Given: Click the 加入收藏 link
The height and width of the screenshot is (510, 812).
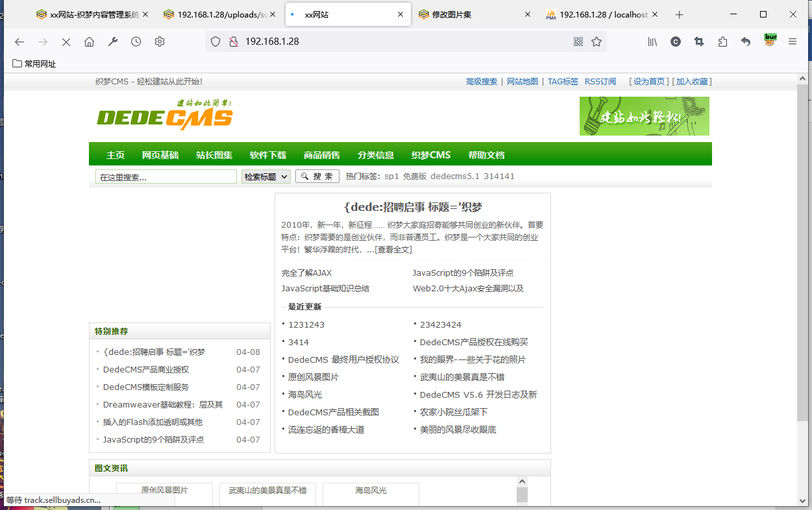Looking at the screenshot, I should [x=692, y=82].
